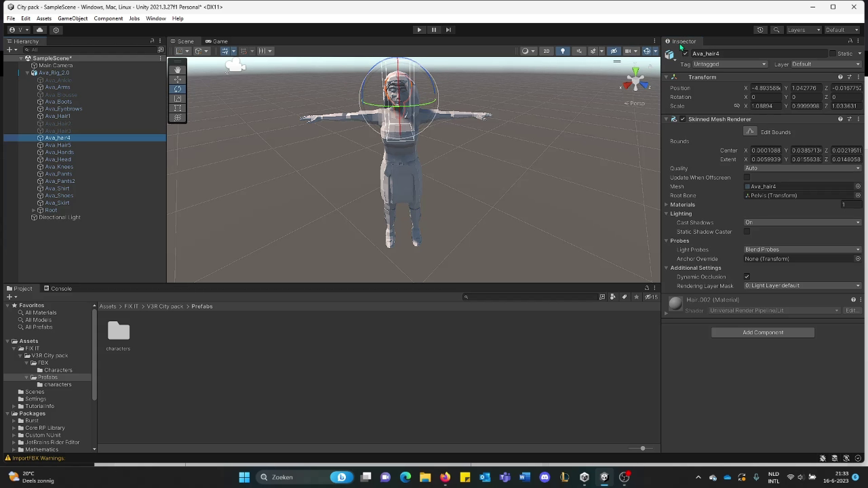
Task: Open global search icon in toolbar
Action: (x=776, y=30)
